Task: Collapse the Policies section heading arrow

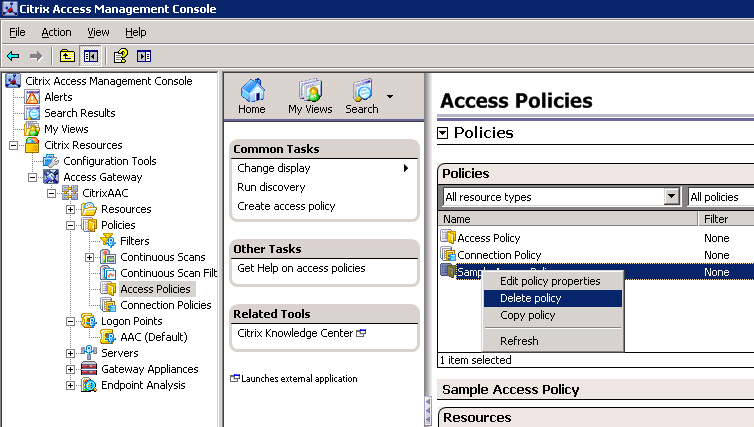Action: (442, 133)
